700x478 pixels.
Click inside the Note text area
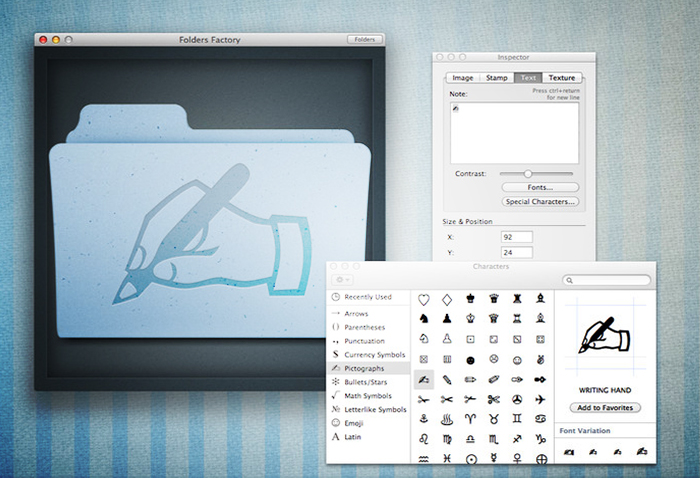[x=514, y=133]
